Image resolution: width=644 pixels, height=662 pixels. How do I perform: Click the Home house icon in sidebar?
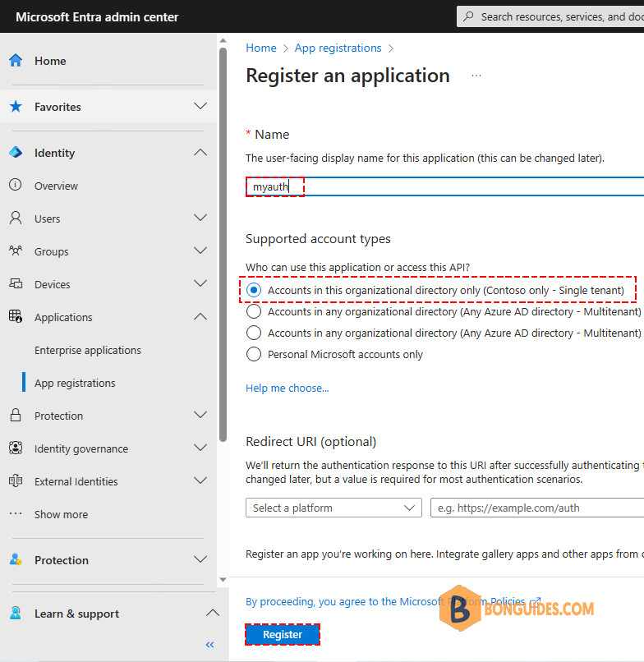[x=16, y=61]
